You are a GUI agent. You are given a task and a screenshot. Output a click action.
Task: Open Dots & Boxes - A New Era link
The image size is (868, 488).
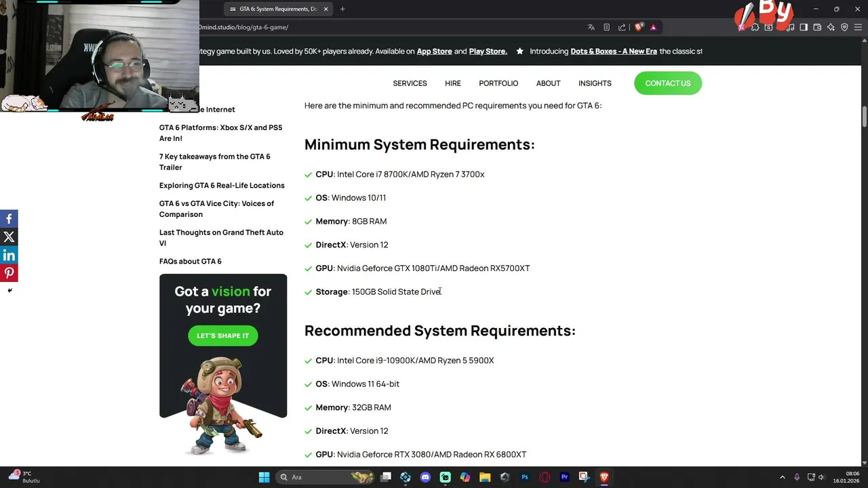point(614,51)
